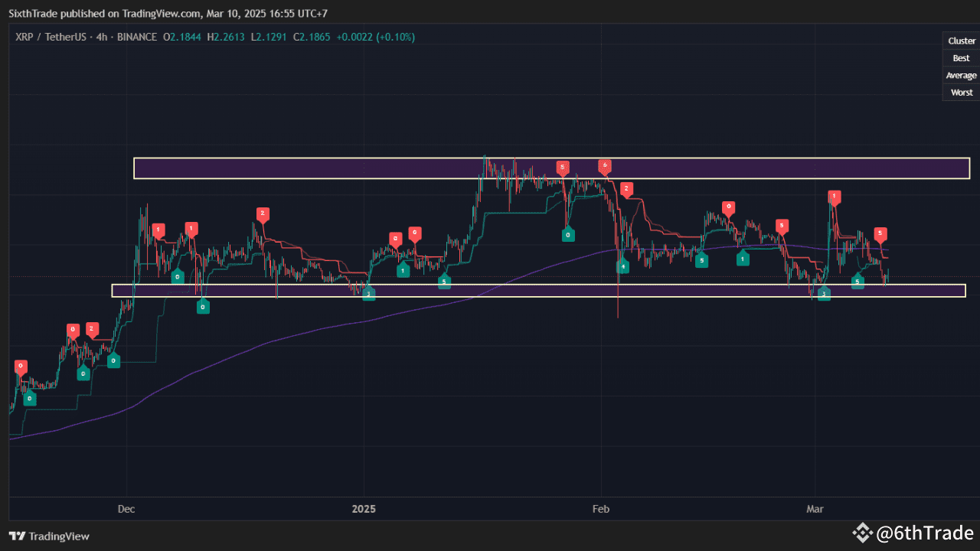Click the mid-December red 2 marker
Viewport: 980px width, 551px height.
[x=263, y=214]
